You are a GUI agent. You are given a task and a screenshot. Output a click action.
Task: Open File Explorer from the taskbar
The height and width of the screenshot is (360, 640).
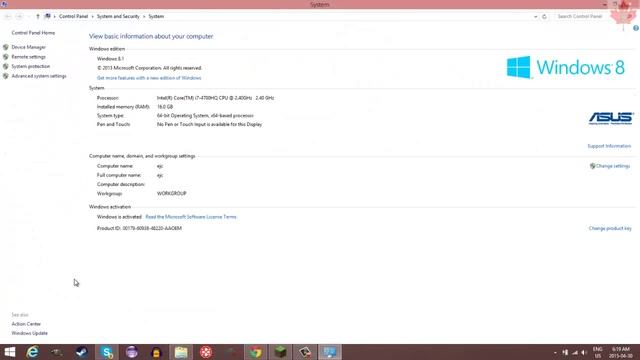[x=181, y=352]
